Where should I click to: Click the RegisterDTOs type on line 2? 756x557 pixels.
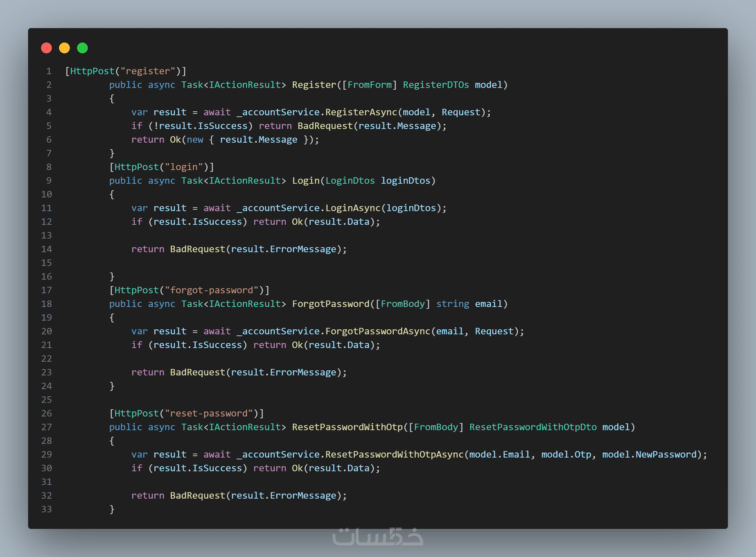(436, 85)
